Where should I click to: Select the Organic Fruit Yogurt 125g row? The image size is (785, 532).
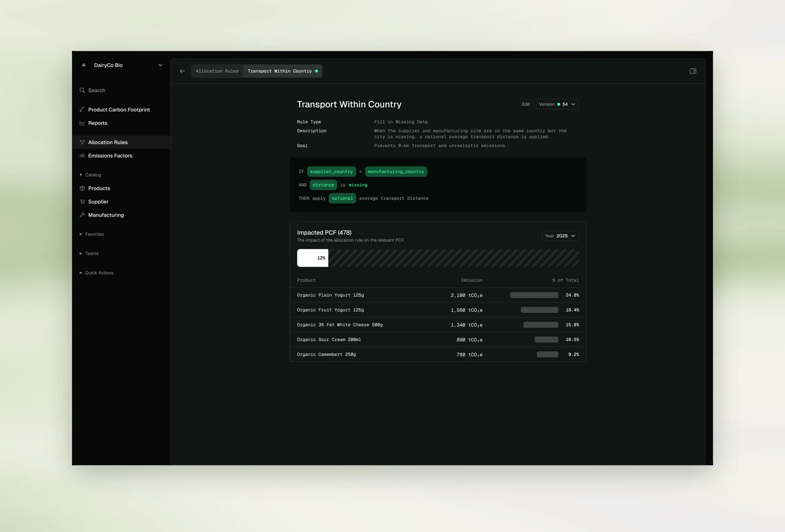click(x=438, y=310)
